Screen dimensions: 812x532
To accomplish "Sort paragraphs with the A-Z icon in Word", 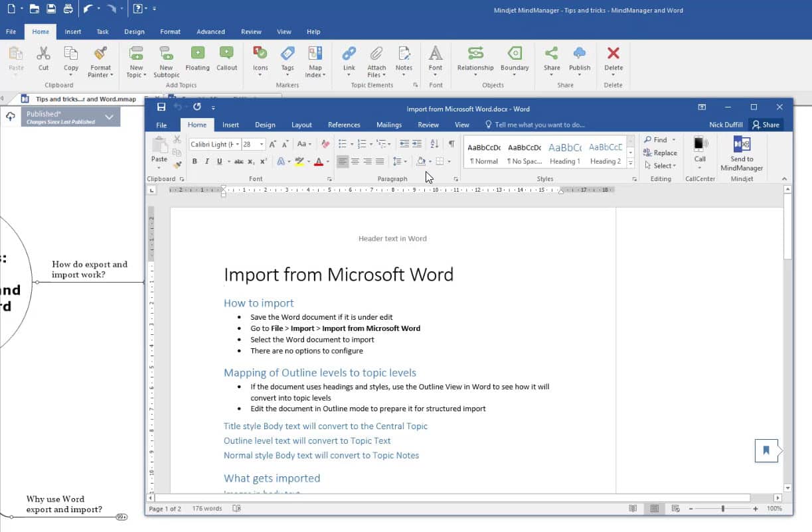I will tap(434, 144).
